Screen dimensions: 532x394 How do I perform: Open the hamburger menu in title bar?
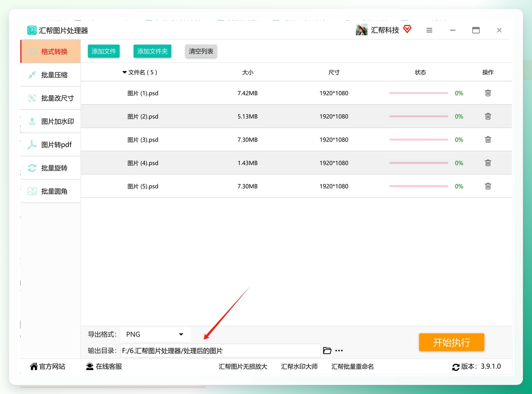429,30
